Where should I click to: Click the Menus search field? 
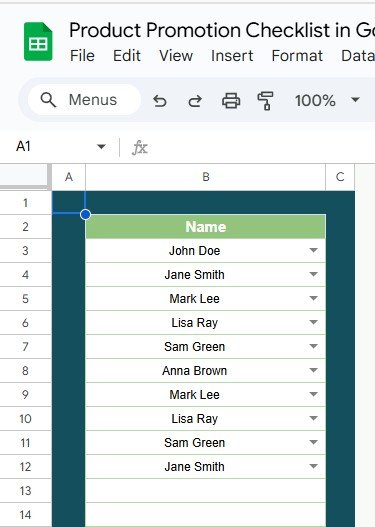tap(84, 100)
